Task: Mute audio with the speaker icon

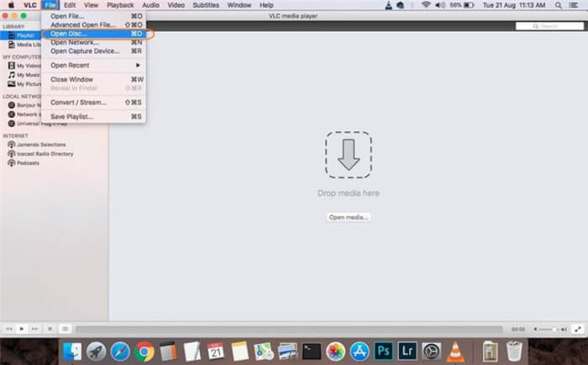Action: coord(536,330)
